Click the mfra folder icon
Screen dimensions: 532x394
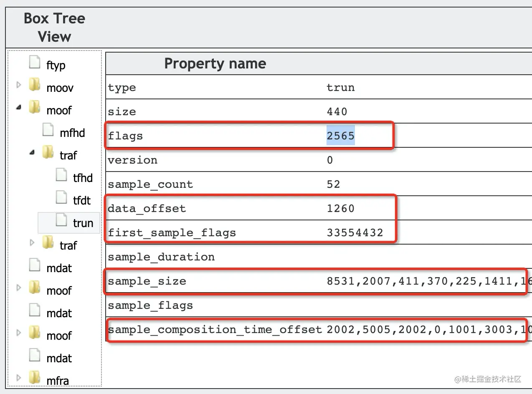click(35, 378)
